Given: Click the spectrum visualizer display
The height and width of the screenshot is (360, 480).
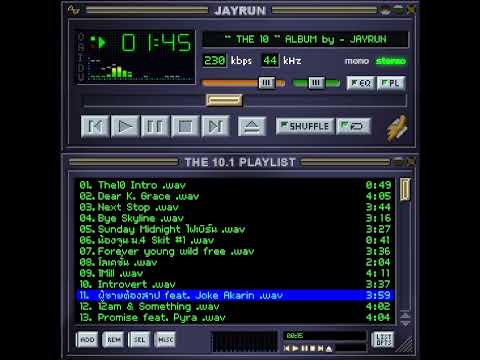Looking at the screenshot, I should [140, 70].
